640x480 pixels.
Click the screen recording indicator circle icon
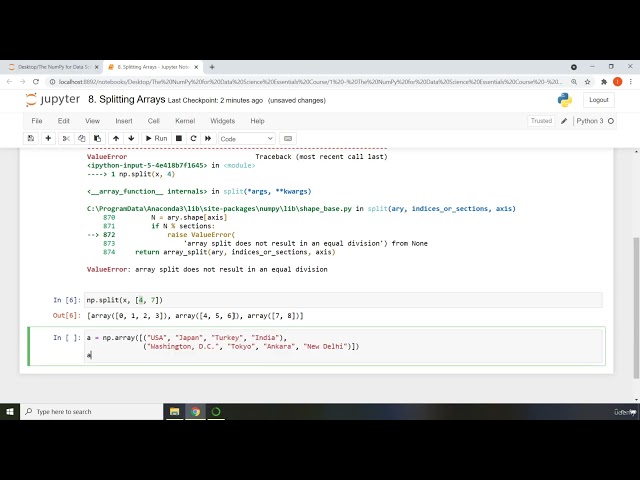tap(574, 67)
